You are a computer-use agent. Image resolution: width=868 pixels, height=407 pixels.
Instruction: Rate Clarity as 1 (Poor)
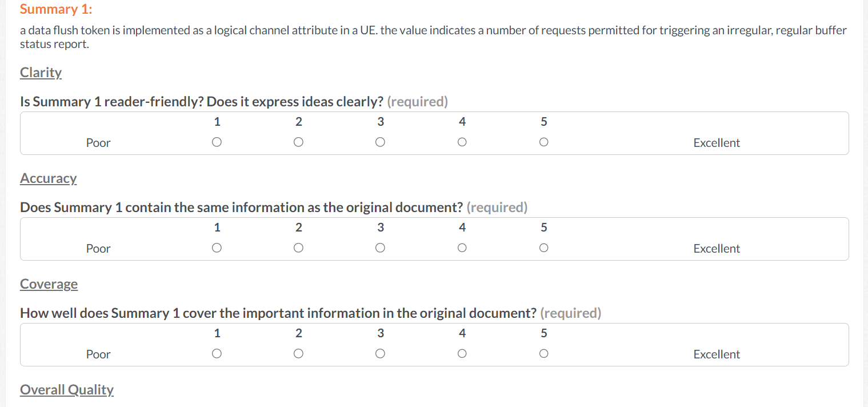point(217,142)
